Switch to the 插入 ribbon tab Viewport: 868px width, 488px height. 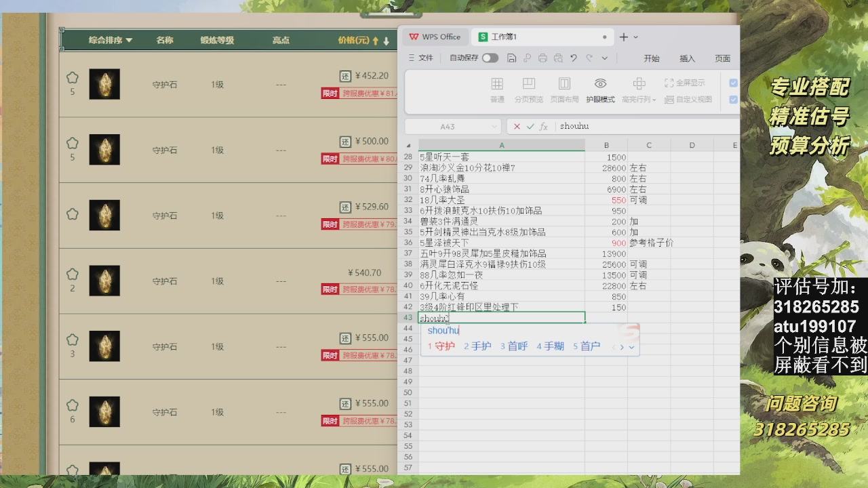[x=687, y=58]
